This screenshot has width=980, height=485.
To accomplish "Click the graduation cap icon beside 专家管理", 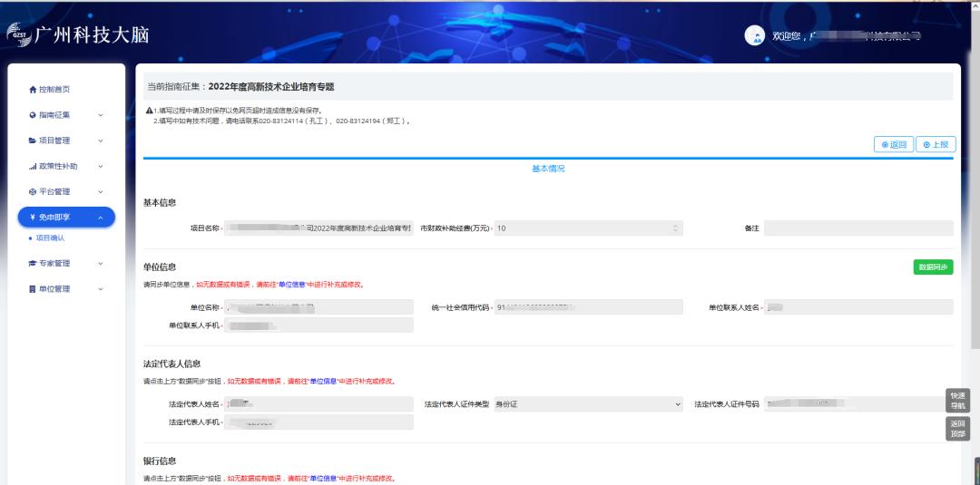I will pos(33,264).
